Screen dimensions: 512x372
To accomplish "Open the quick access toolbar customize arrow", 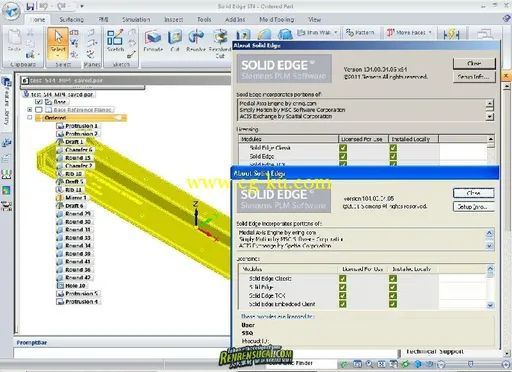I will tap(82, 6).
